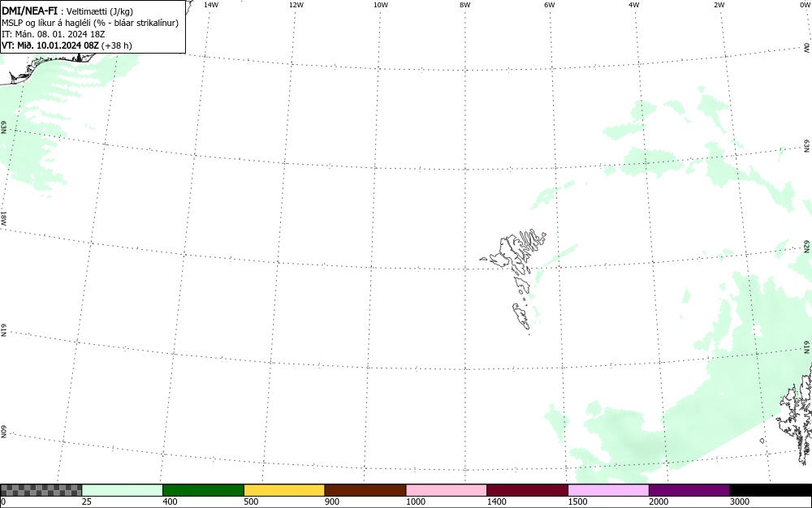
Task: Click the legend value 2000
Action: 659,502
